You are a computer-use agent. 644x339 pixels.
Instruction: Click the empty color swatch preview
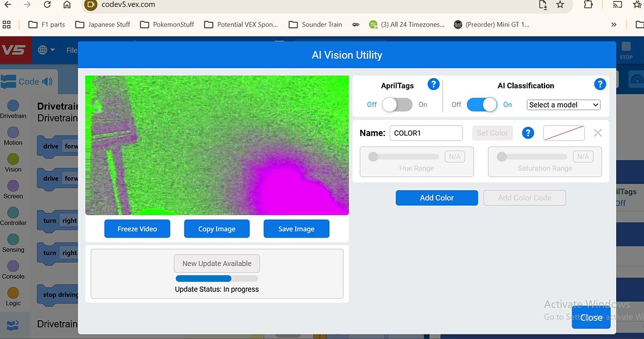[x=564, y=133]
